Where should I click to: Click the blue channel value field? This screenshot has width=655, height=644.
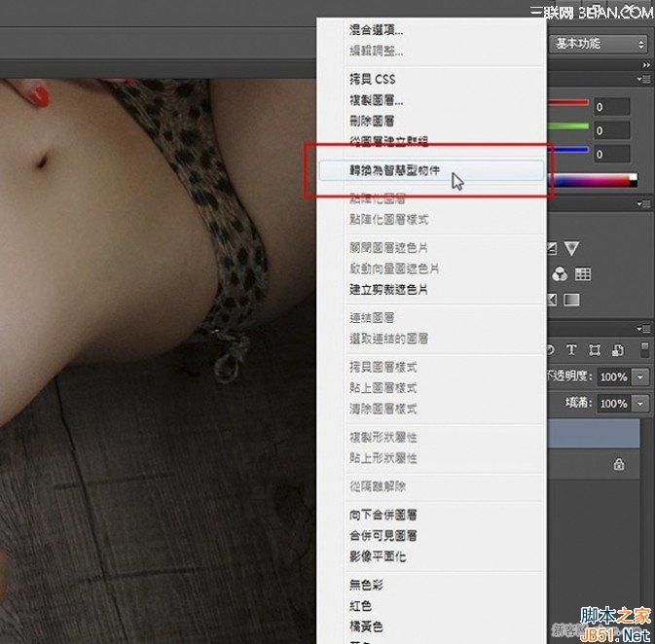[612, 154]
